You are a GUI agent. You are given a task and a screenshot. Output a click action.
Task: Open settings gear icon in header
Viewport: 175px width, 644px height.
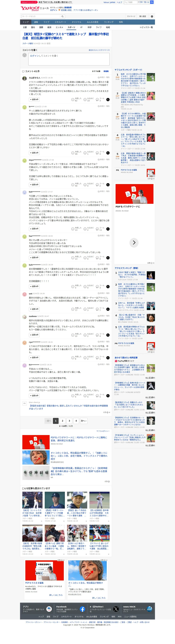point(152,16)
